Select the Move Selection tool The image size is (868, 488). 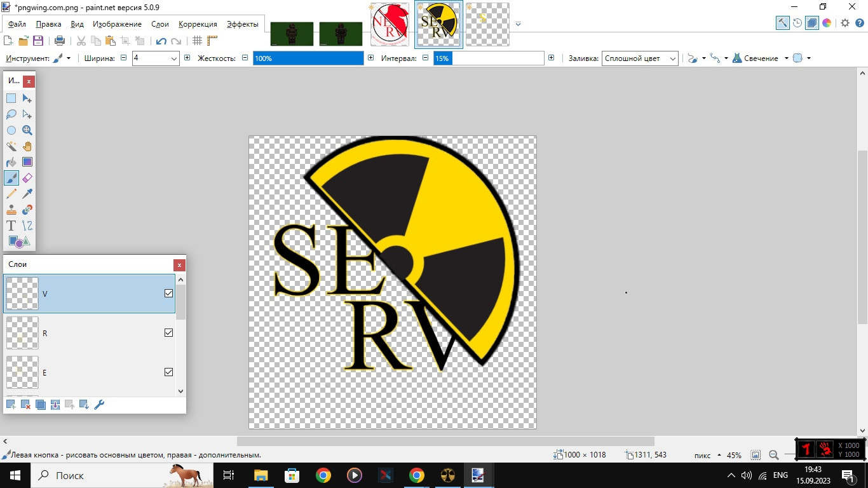27,114
